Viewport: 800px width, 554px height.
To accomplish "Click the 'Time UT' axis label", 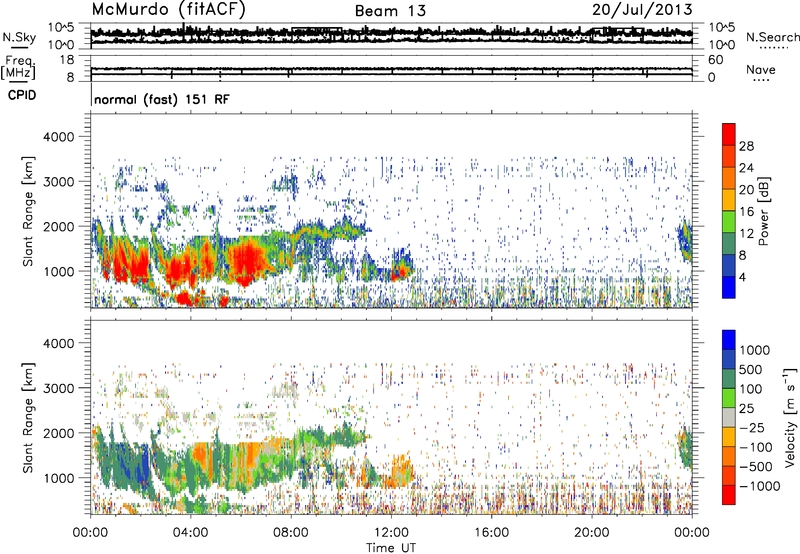I will pyautogui.click(x=391, y=548).
